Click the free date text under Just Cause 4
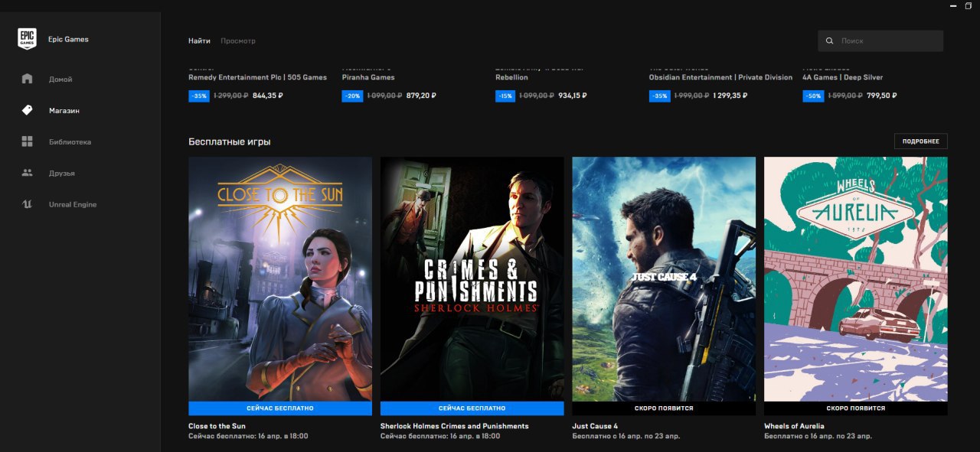The height and width of the screenshot is (452, 980). 626,437
